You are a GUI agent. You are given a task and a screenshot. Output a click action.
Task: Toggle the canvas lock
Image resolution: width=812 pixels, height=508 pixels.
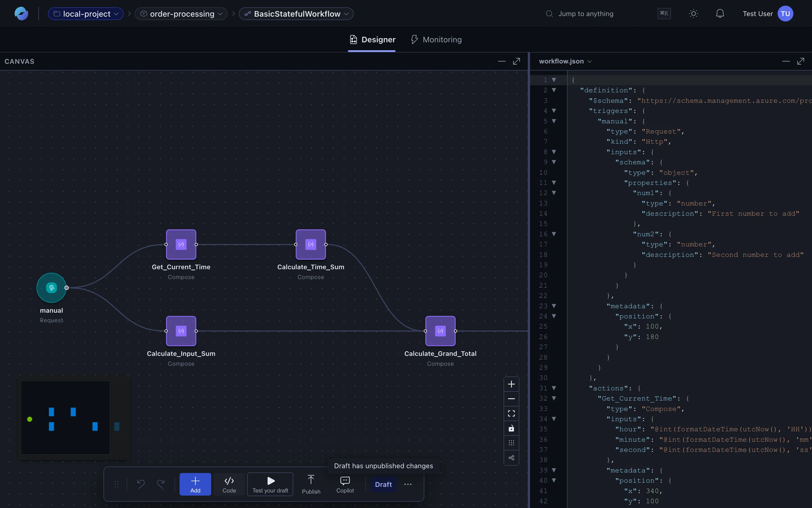tap(511, 428)
